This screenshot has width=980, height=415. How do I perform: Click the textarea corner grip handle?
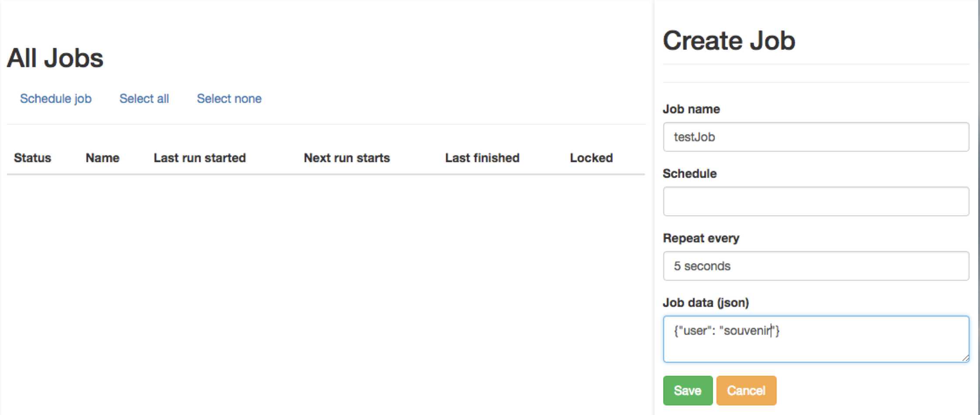click(x=965, y=358)
